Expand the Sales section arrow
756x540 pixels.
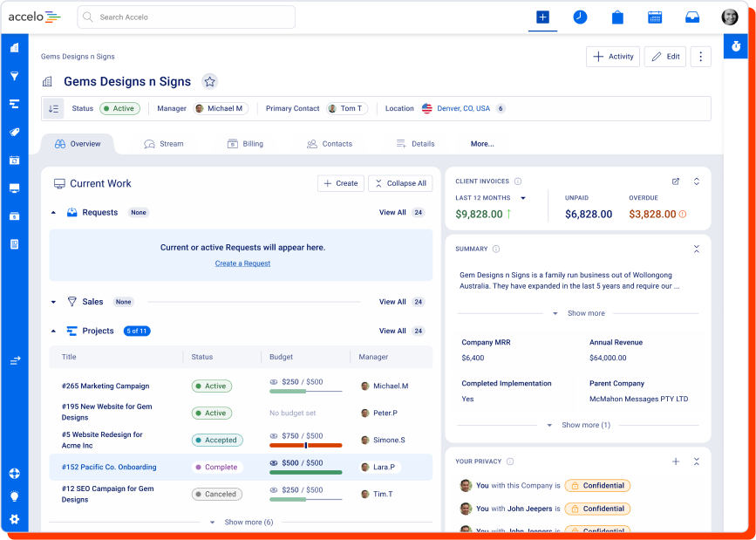pyautogui.click(x=53, y=302)
